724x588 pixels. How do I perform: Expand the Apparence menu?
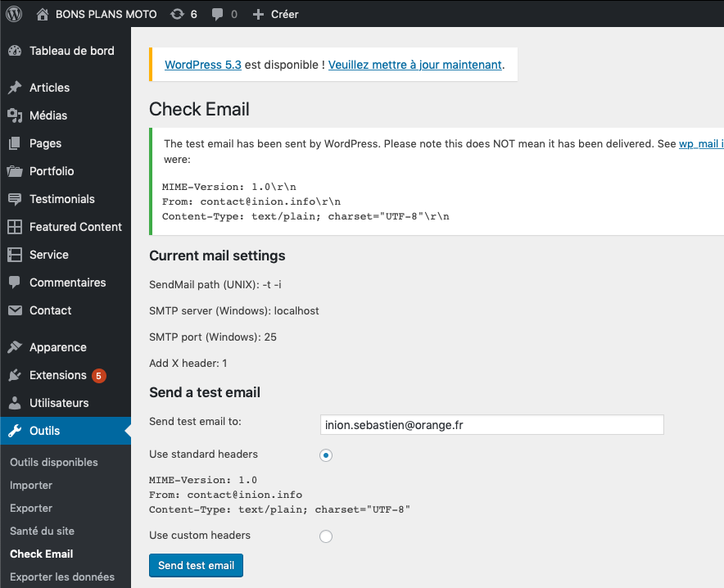[57, 347]
